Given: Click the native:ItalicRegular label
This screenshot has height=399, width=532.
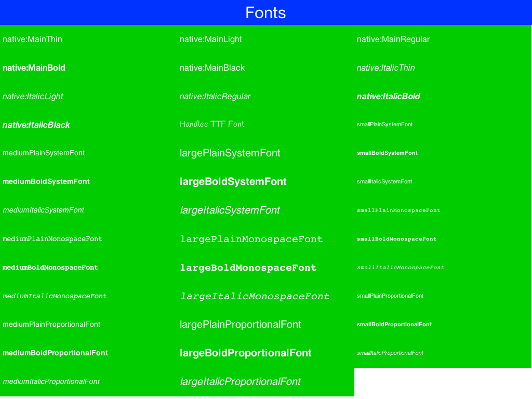Looking at the screenshot, I should pos(216,96).
